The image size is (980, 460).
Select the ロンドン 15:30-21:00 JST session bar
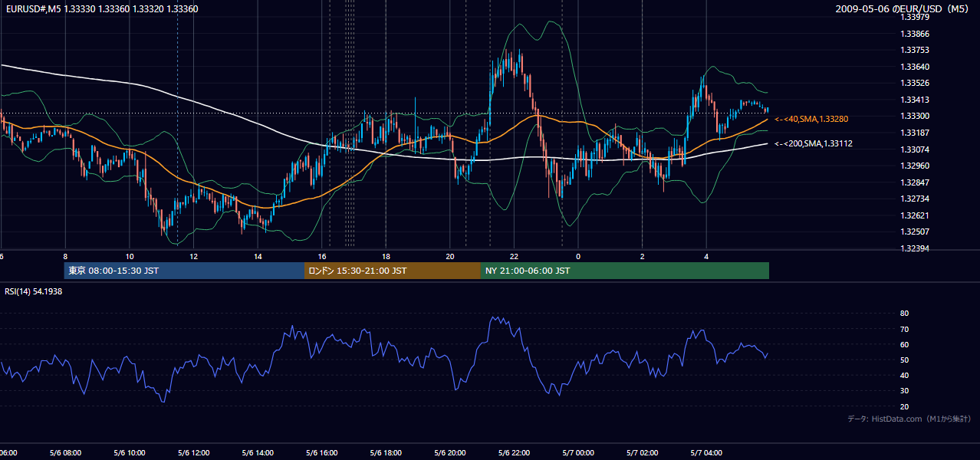(393, 271)
